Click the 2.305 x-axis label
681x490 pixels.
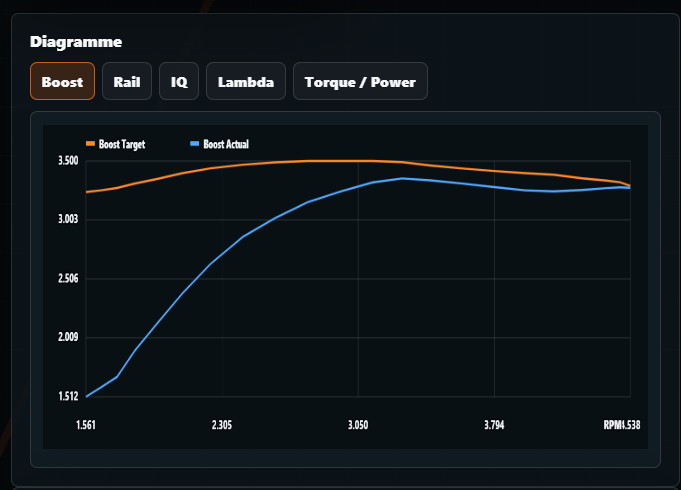(222, 425)
